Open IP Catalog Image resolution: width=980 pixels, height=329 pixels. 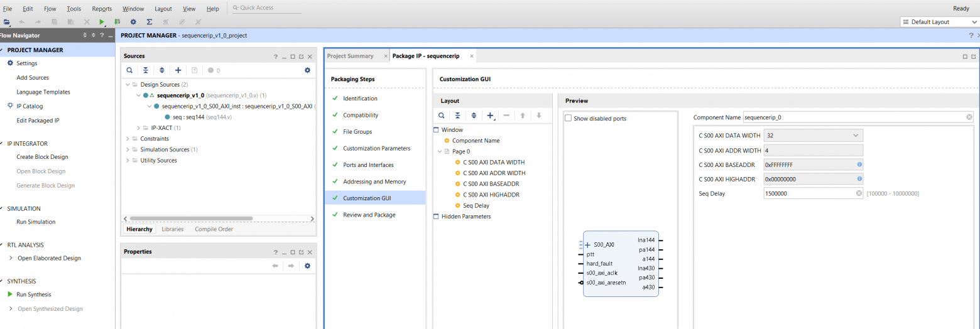30,106
